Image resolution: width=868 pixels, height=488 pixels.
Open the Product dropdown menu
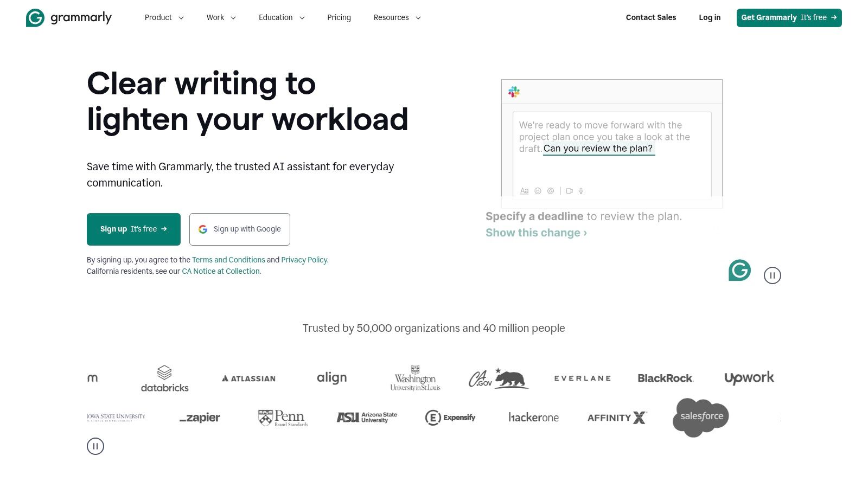[x=164, y=17]
